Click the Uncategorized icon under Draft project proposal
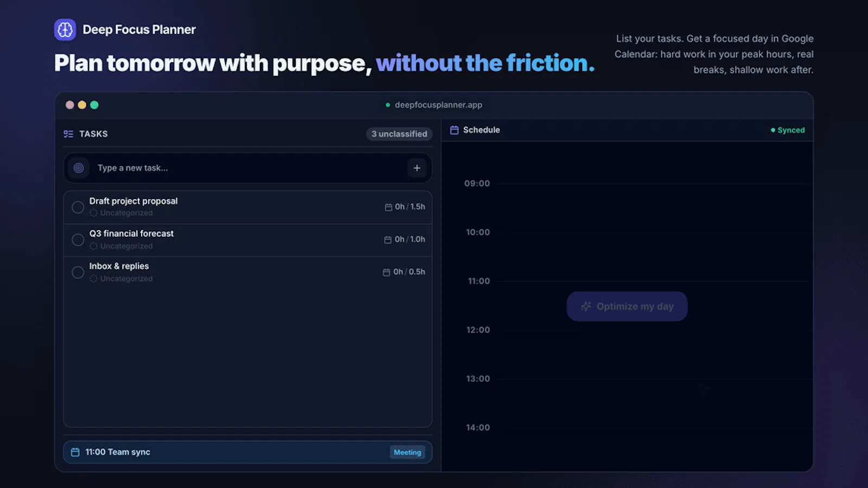 tap(94, 213)
